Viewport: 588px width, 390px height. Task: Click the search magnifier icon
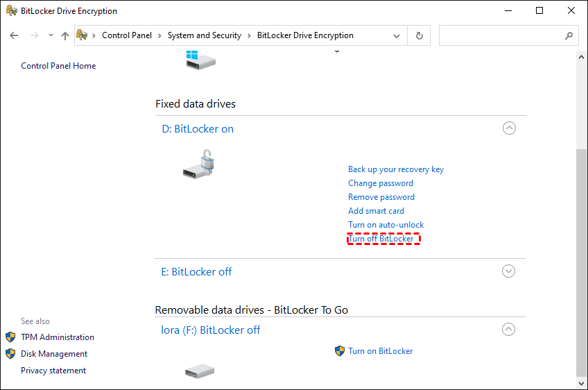coord(569,35)
